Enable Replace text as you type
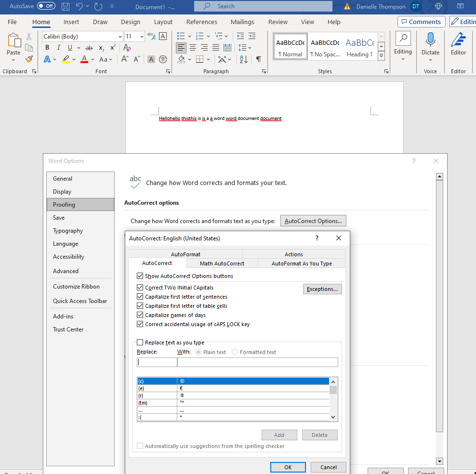Screen dimensions: 476x474 coord(140,342)
